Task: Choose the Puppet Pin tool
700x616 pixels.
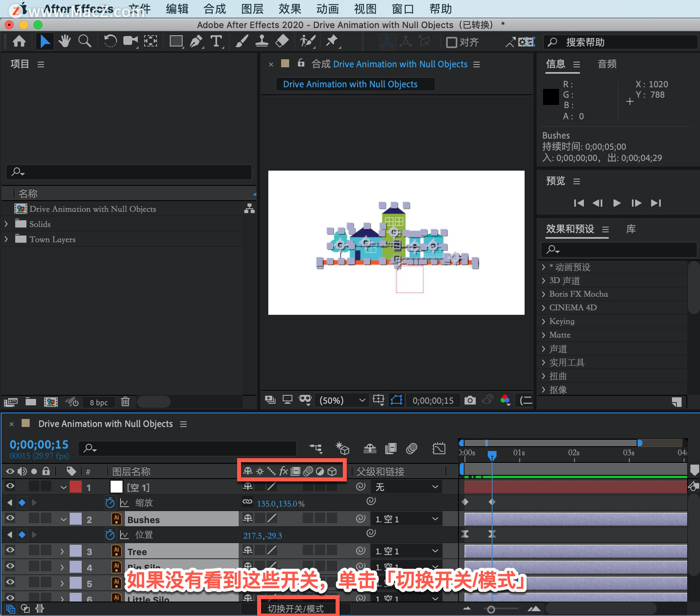Action: click(332, 41)
